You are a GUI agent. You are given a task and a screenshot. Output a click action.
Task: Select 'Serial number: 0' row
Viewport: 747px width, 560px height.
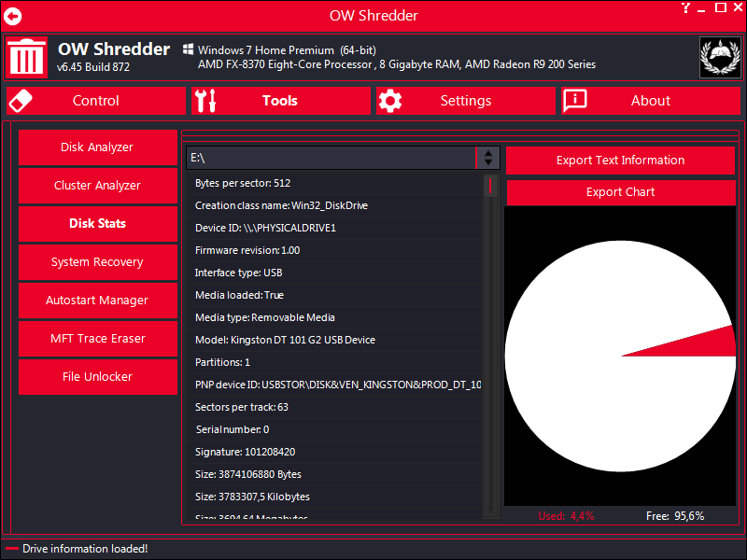(334, 429)
